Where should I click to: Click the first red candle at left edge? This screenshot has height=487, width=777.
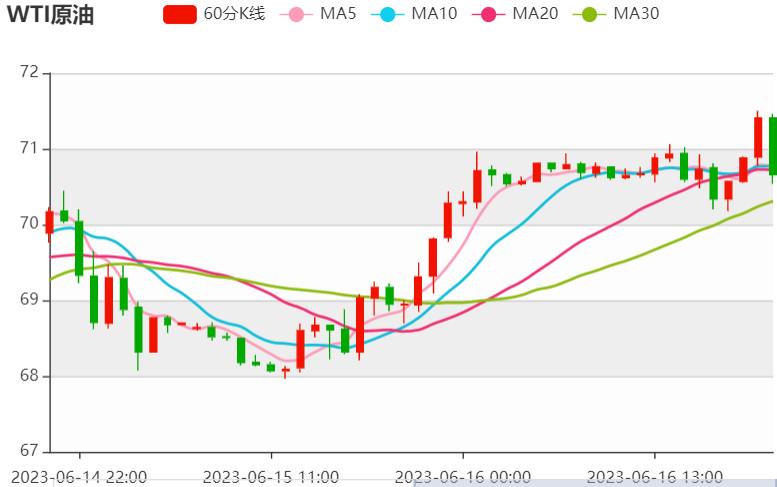point(49,222)
